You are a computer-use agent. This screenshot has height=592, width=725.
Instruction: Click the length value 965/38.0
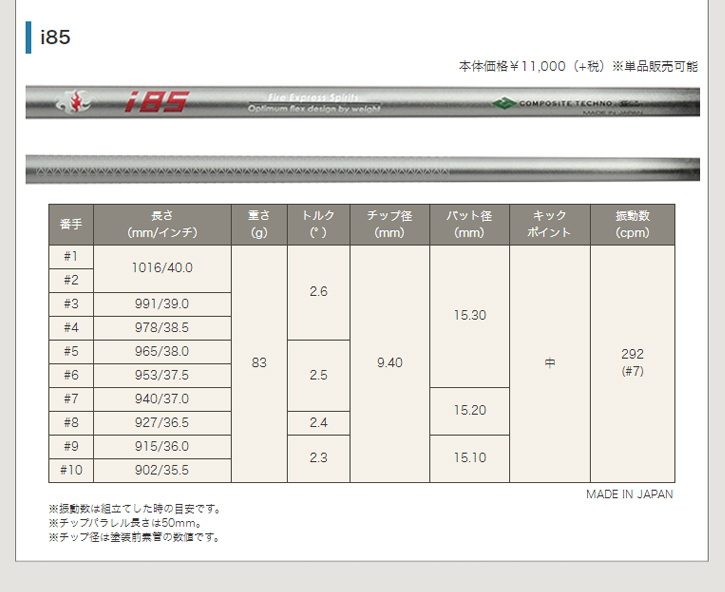[162, 352]
